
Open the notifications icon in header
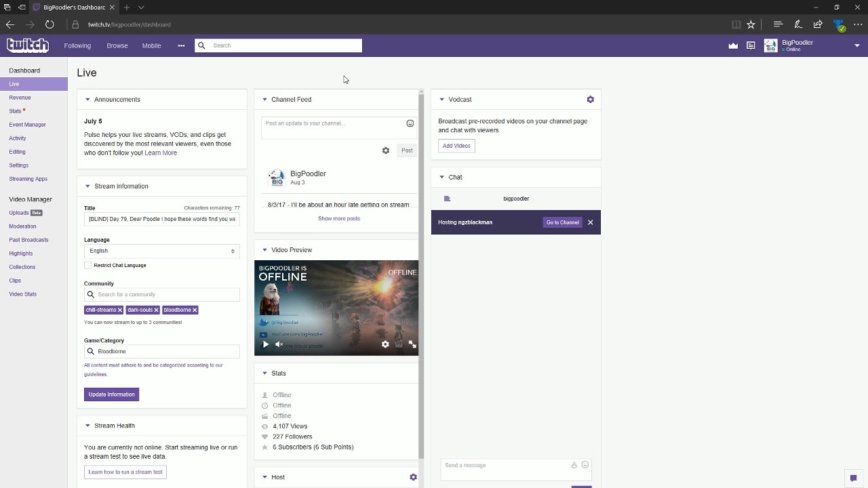pos(751,46)
